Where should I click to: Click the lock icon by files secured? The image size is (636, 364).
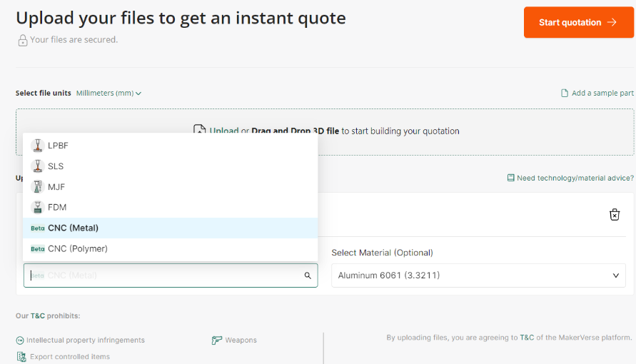tap(23, 40)
